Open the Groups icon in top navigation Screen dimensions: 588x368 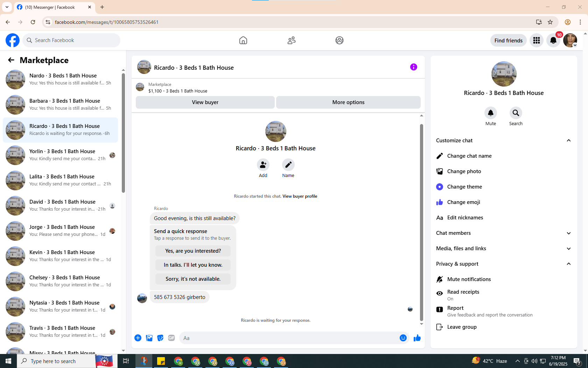click(339, 40)
